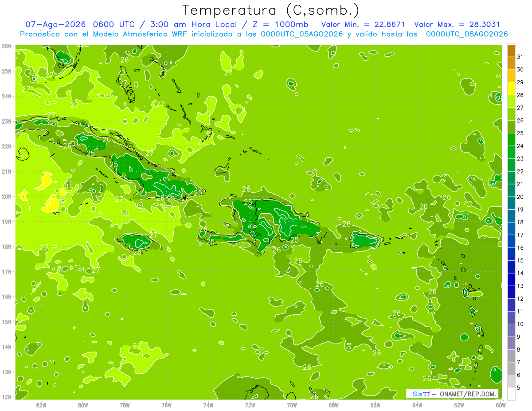Click "Valor Min. = 22.8671" in the header
Viewport: 532px width, 411px height.
pyautogui.click(x=363, y=24)
